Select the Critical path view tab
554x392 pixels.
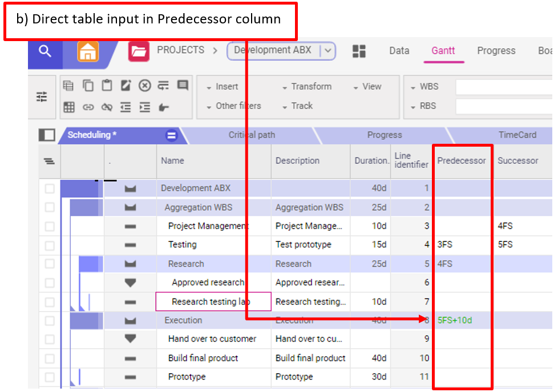tap(252, 135)
